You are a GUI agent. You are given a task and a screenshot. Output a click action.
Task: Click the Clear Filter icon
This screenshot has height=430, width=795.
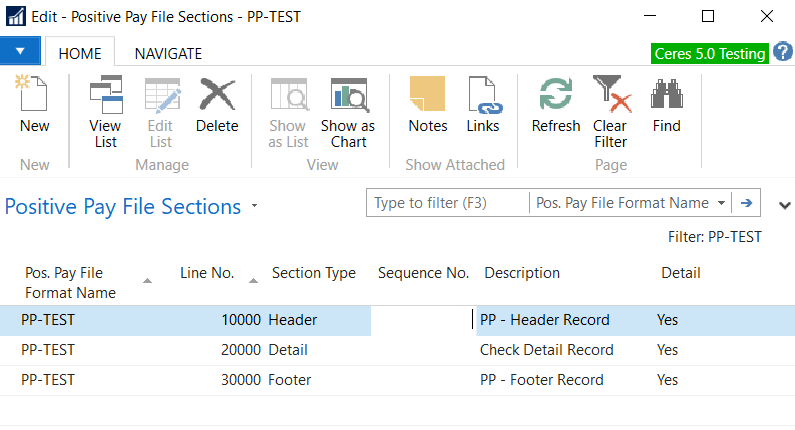tap(610, 97)
